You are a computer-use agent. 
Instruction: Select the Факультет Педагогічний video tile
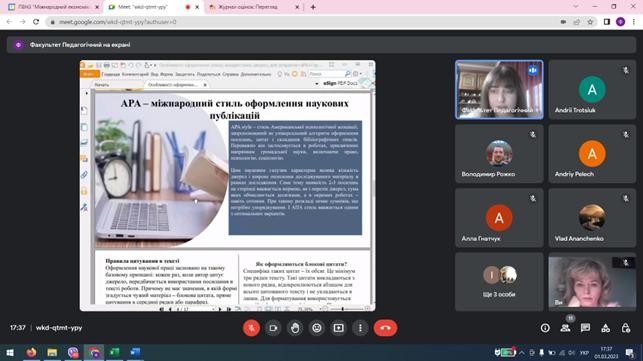(x=499, y=90)
